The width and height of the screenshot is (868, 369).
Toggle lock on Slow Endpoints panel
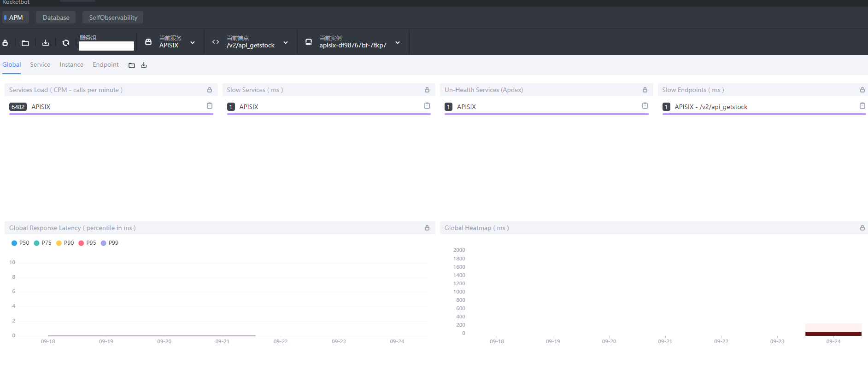[862, 90]
